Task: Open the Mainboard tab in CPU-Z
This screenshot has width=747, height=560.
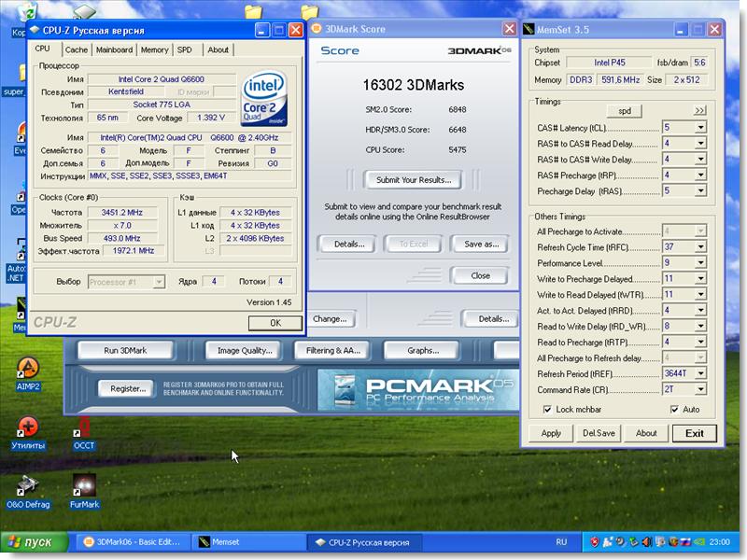Action: (114, 49)
